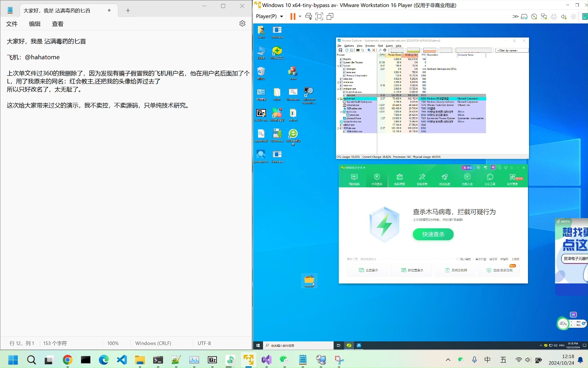Open Windows (CRLF) line ending status
Viewport: 588px width, 368px height.
153,343
